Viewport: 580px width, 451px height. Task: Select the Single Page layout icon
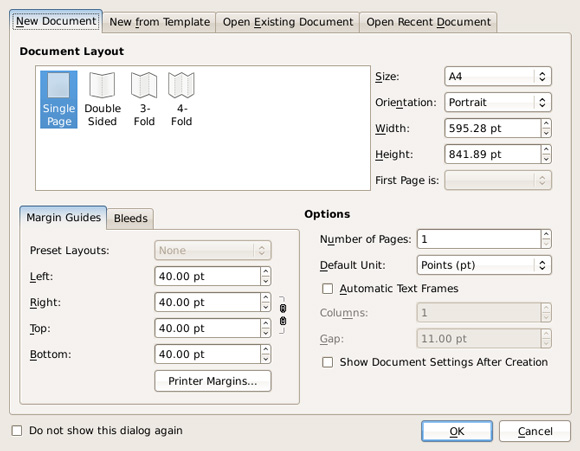click(x=58, y=100)
